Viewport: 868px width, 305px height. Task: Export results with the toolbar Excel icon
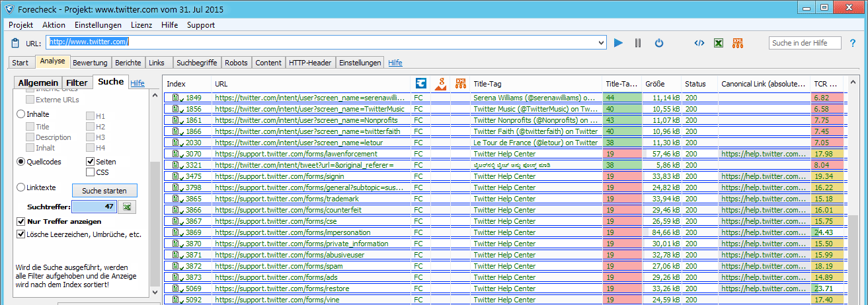click(x=718, y=43)
